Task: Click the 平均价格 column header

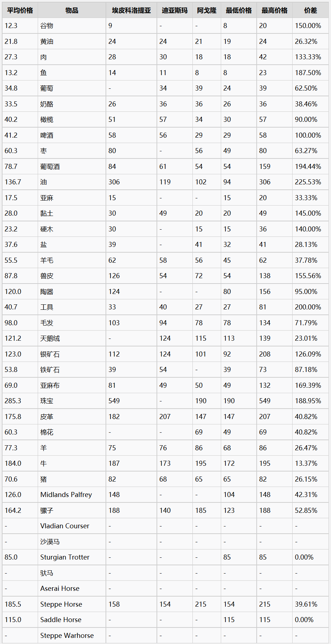Action: tap(20, 10)
